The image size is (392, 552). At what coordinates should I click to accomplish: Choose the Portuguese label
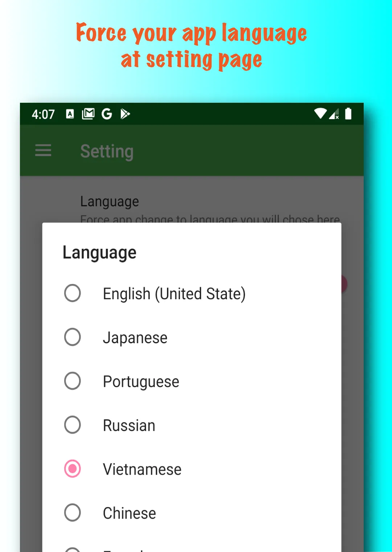(141, 382)
